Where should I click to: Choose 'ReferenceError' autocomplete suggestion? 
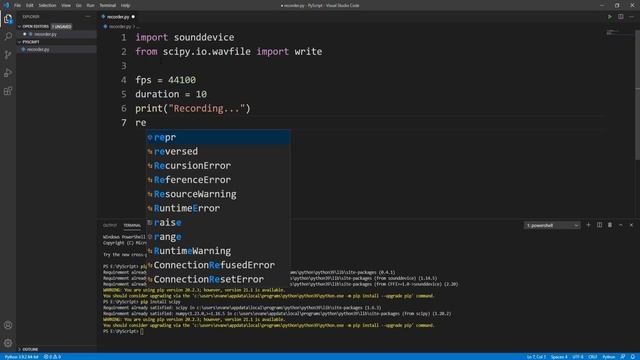coord(218,180)
